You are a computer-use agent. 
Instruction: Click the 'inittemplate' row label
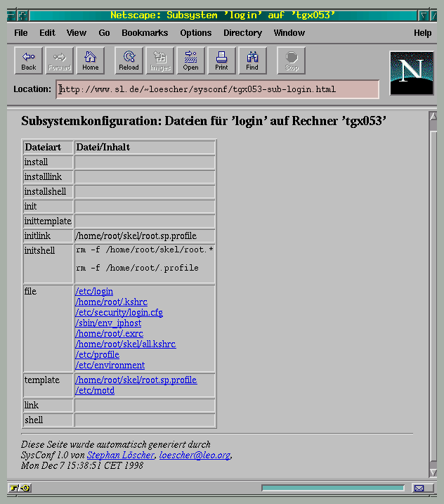pyautogui.click(x=48, y=221)
